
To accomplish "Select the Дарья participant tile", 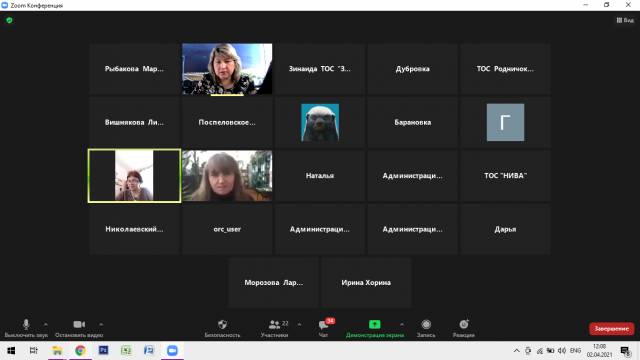I will [x=505, y=229].
